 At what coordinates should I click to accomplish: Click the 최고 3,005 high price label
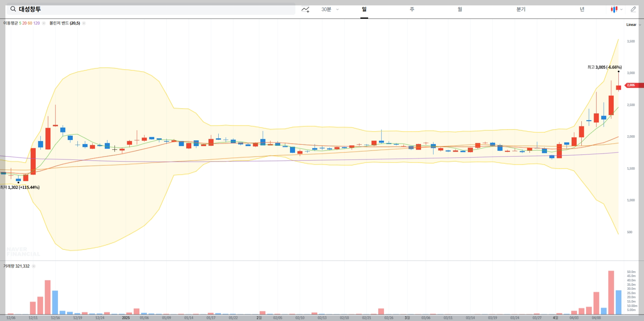[x=604, y=67]
